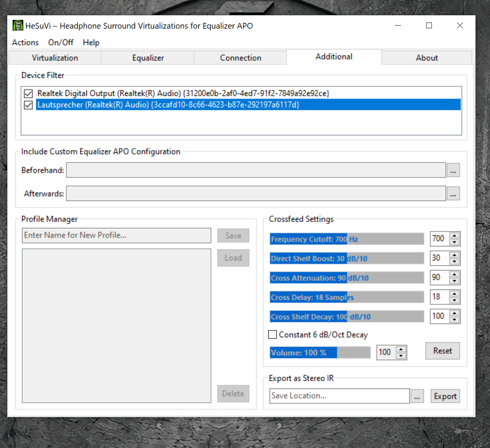The image size is (490, 448).
Task: Decrease Direct Shelf Boost with down arrow
Action: click(x=454, y=262)
